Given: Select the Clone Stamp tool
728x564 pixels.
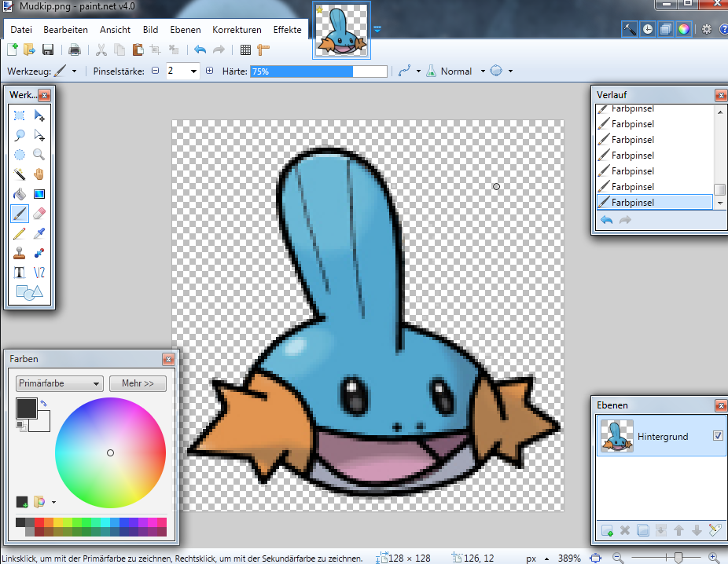Looking at the screenshot, I should [19, 253].
